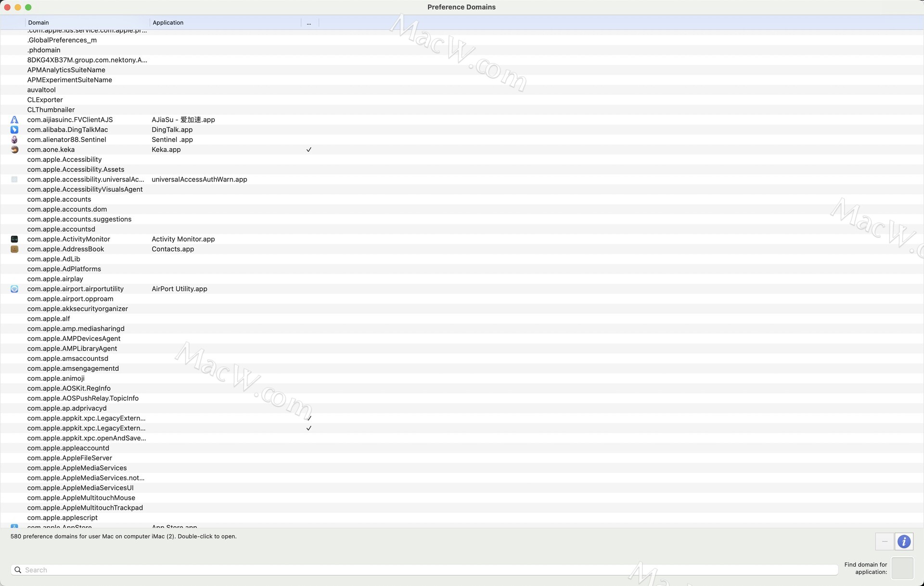Image resolution: width=924 pixels, height=586 pixels.
Task: Select com.apple.AMPDevicesAgent domain
Action: (74, 339)
